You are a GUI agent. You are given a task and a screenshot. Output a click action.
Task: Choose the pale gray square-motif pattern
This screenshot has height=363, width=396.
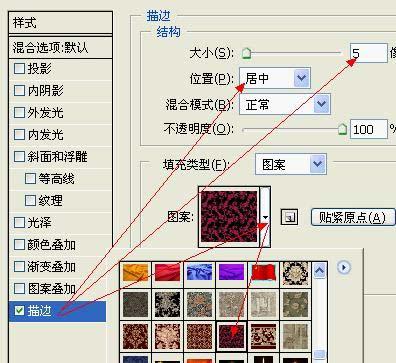[x=263, y=304]
